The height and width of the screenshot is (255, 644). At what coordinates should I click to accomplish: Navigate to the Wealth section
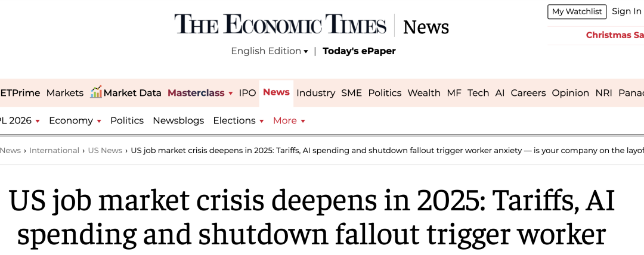(x=424, y=93)
